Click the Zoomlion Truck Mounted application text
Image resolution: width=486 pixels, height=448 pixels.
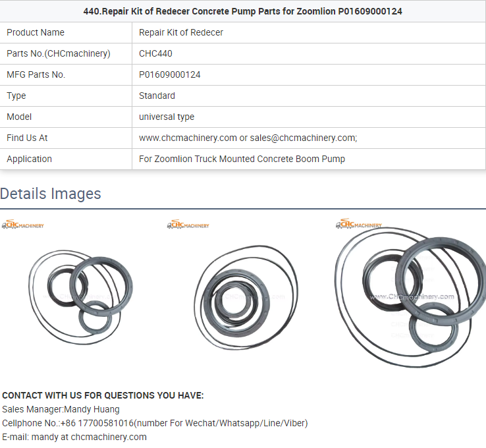point(242,159)
